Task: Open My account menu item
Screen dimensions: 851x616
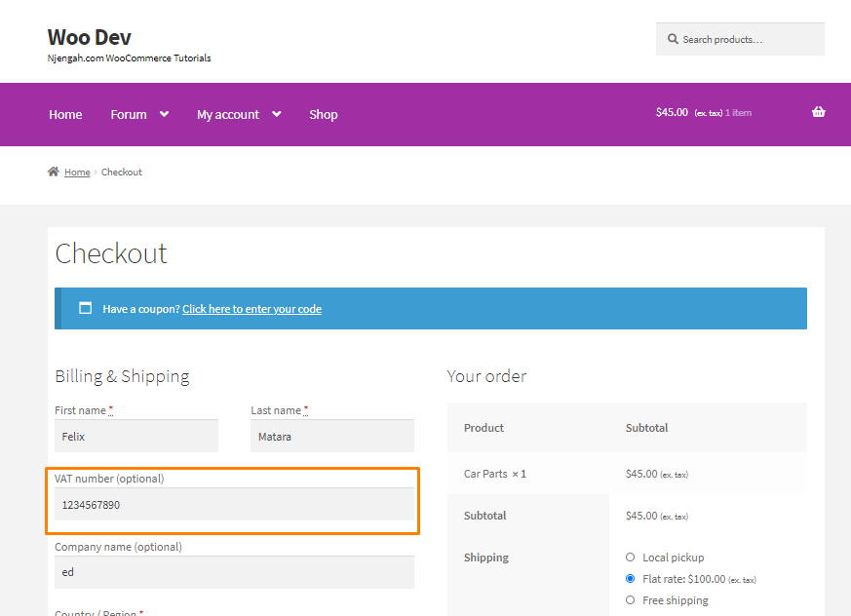Action: 228,114
